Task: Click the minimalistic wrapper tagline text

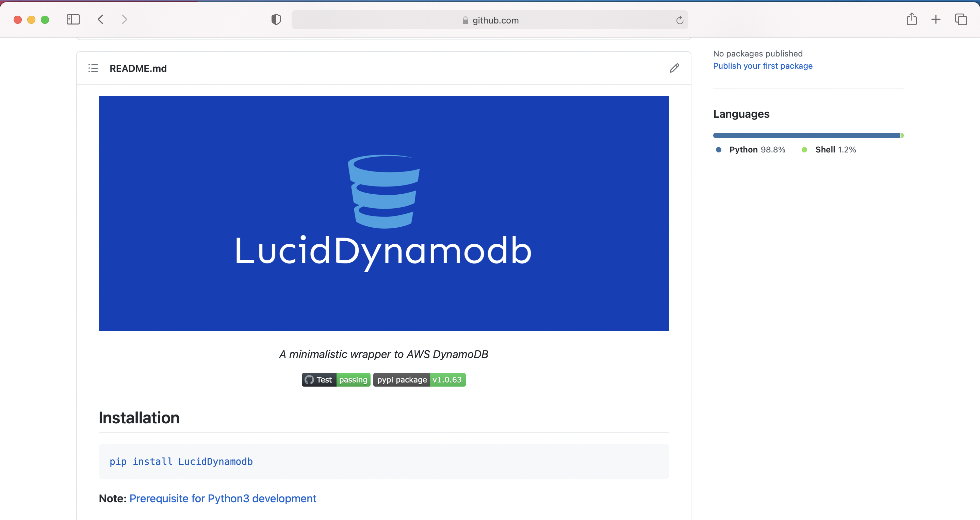Action: pyautogui.click(x=383, y=354)
